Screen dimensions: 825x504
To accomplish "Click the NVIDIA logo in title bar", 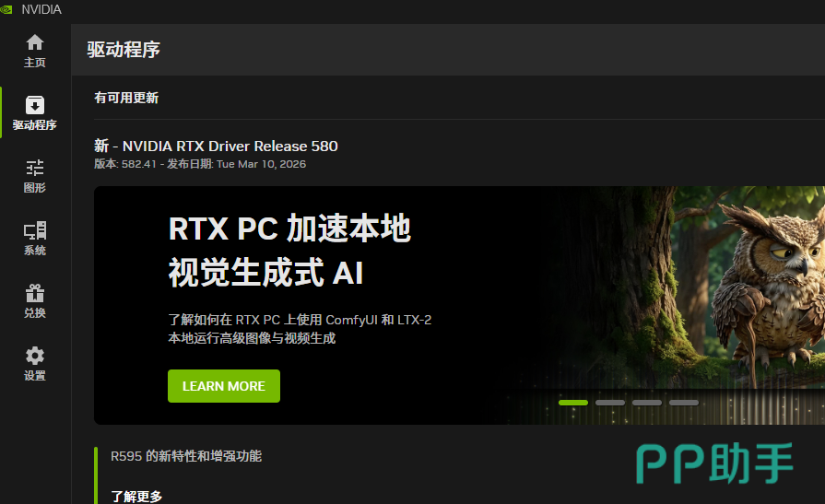I will tap(6, 9).
